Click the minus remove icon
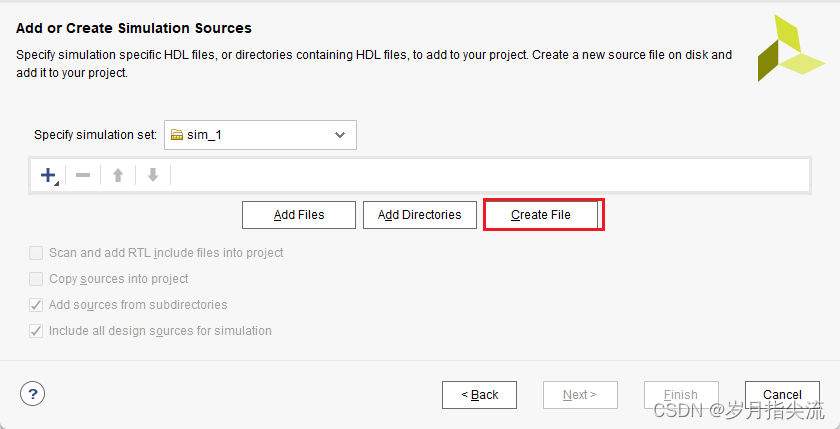Image resolution: width=840 pixels, height=429 pixels. tap(83, 175)
